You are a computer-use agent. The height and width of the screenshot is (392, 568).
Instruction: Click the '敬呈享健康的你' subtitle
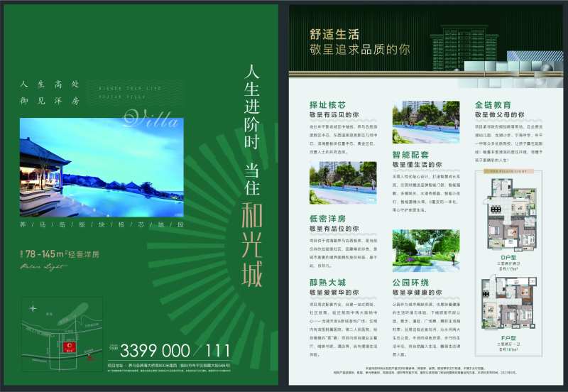(x=417, y=293)
